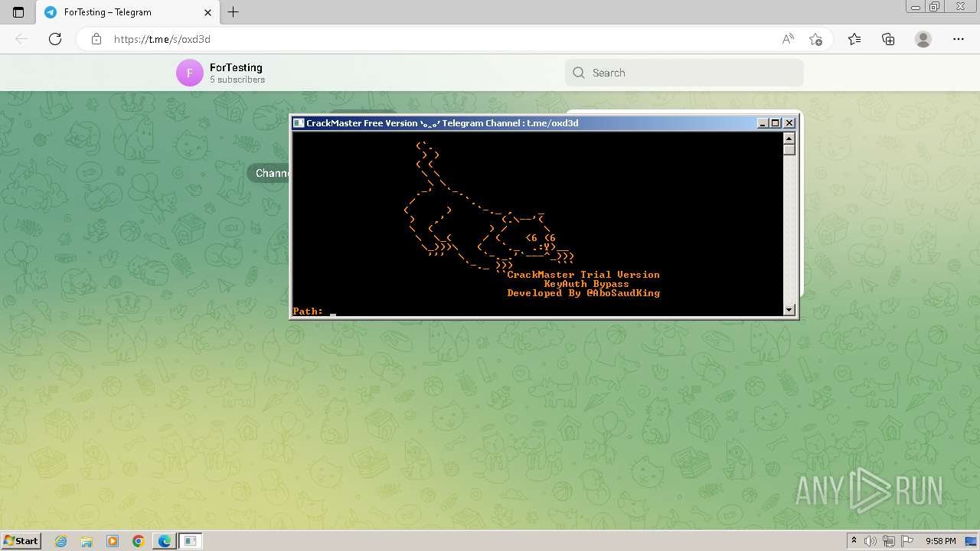Refresh the current page

(x=55, y=39)
